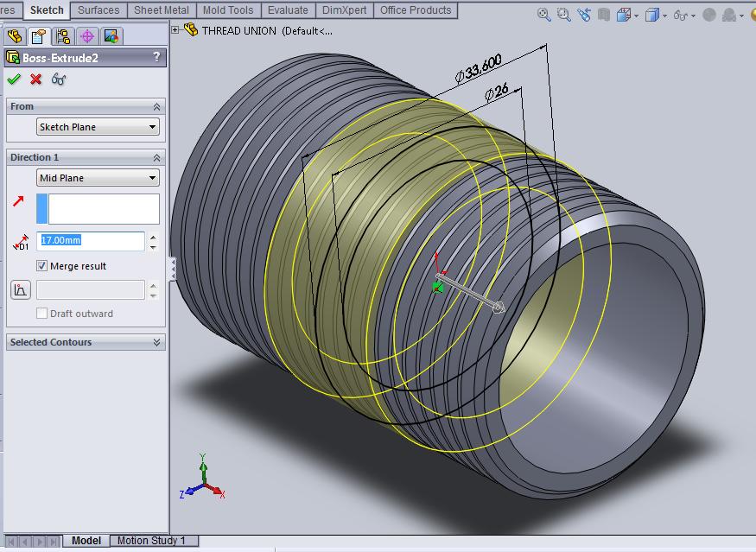Activate the Zoom to Fit tool

pyautogui.click(x=543, y=14)
